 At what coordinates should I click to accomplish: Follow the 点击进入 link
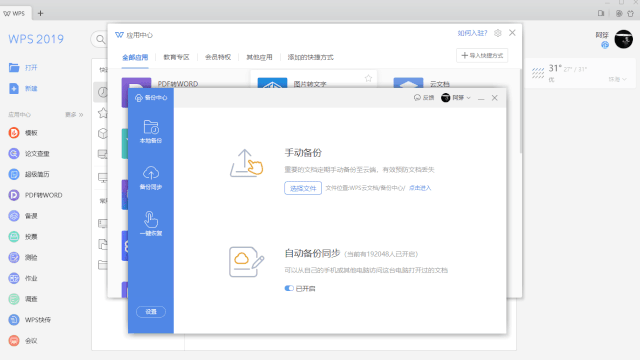point(420,188)
